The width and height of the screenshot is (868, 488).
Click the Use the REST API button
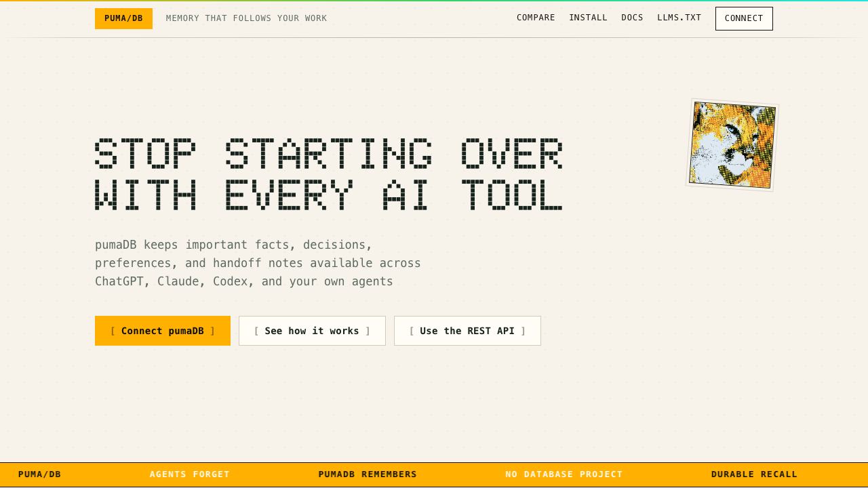pyautogui.click(x=467, y=331)
